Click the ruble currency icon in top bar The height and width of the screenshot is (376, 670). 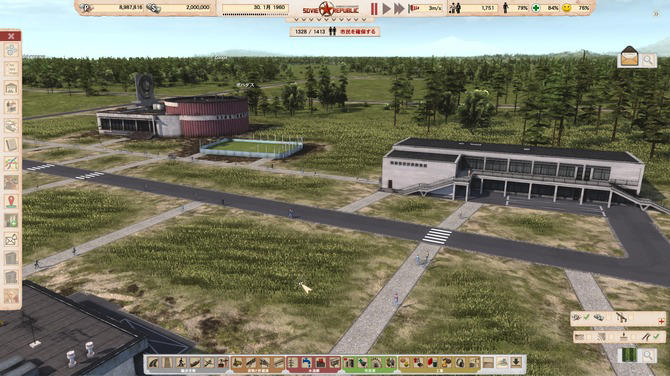tap(86, 8)
